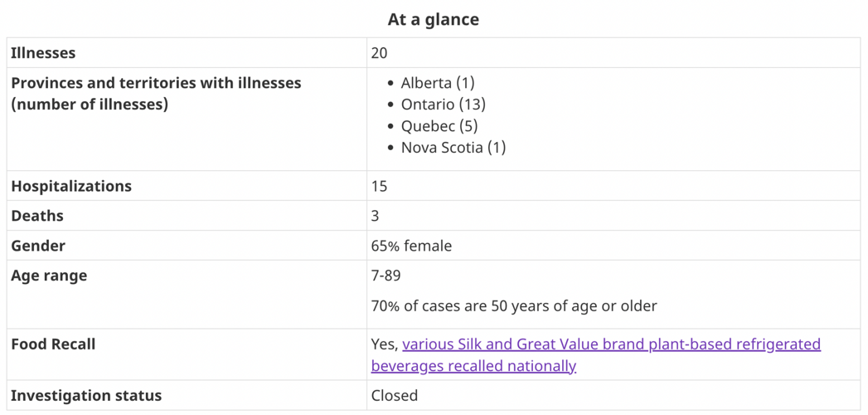The width and height of the screenshot is (868, 415).
Task: Select the illnesses count value 20
Action: point(379,53)
